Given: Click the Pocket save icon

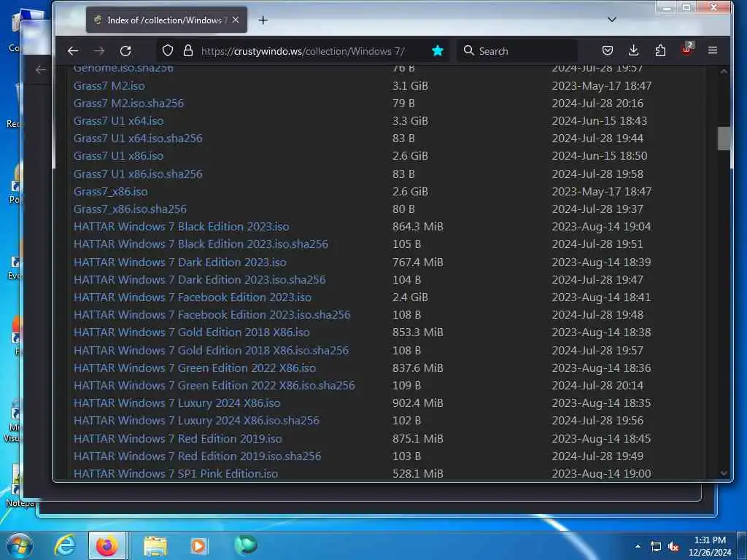Looking at the screenshot, I should [608, 50].
